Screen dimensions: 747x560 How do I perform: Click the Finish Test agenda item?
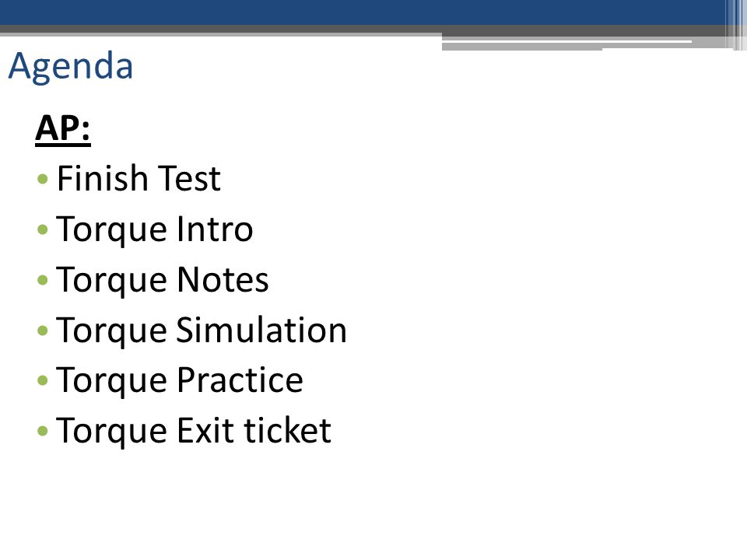coord(139,179)
